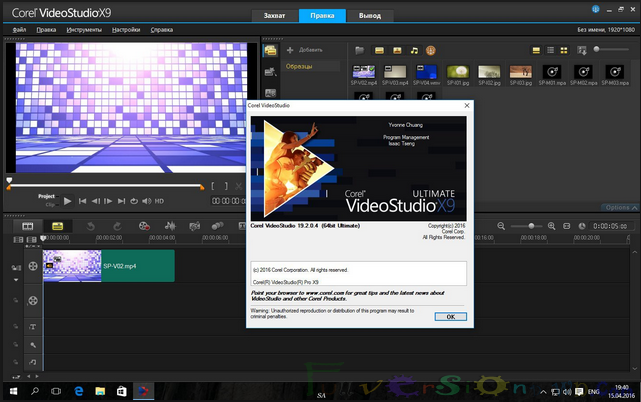Open the Файл menu
The image size is (641, 402).
pos(19,30)
